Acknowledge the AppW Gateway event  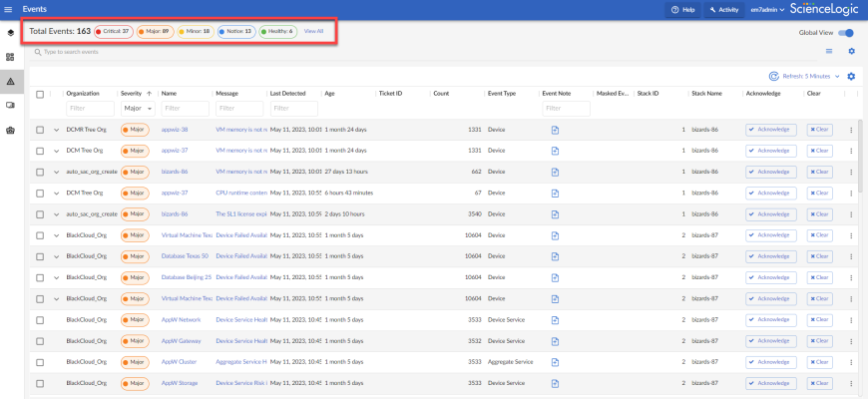[x=770, y=340]
